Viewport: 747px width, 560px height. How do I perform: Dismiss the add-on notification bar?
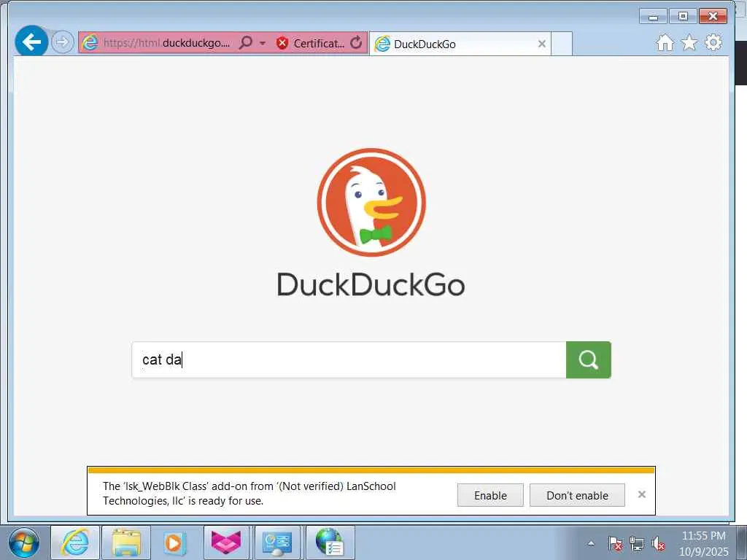[x=642, y=494]
